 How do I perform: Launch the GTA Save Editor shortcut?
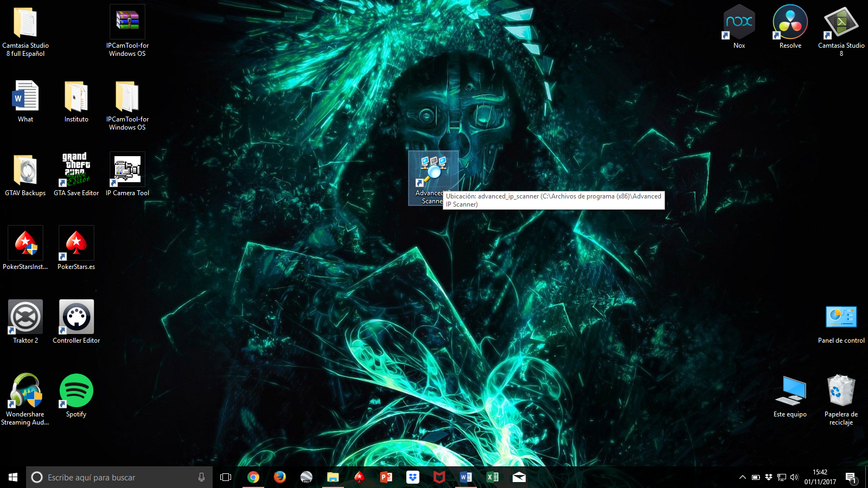[x=76, y=175]
